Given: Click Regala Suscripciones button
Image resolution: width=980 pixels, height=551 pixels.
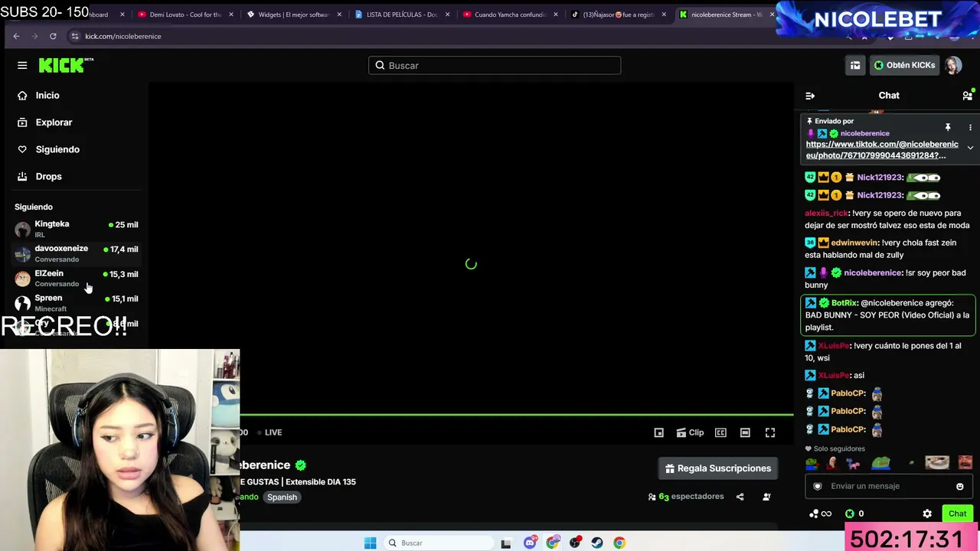Looking at the screenshot, I should click(x=718, y=468).
